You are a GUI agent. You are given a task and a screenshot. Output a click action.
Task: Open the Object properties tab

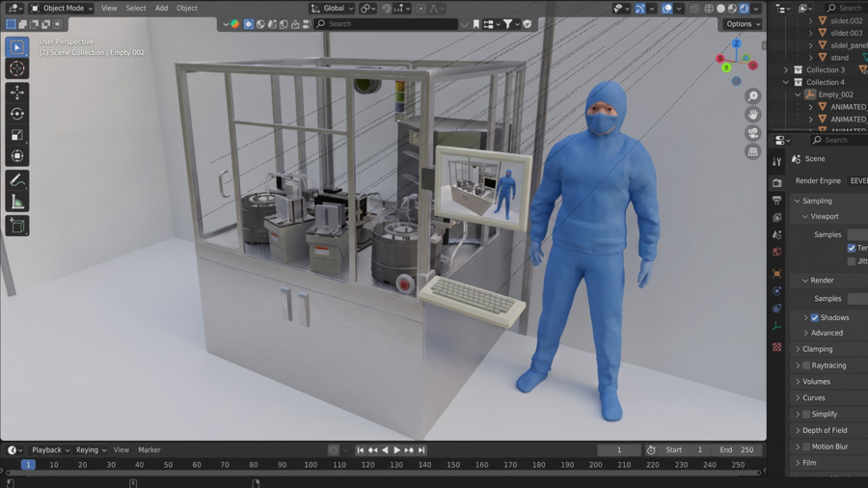click(777, 273)
